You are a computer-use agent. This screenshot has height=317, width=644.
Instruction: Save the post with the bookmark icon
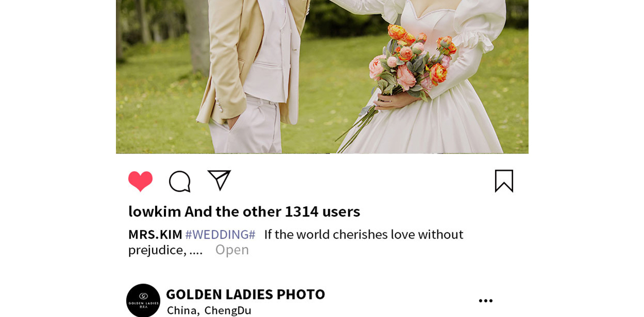pyautogui.click(x=504, y=181)
